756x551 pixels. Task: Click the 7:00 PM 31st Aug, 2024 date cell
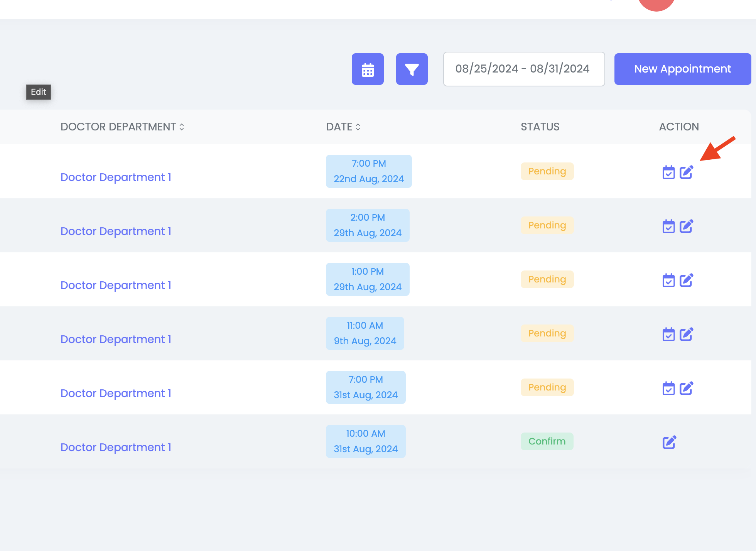point(366,387)
